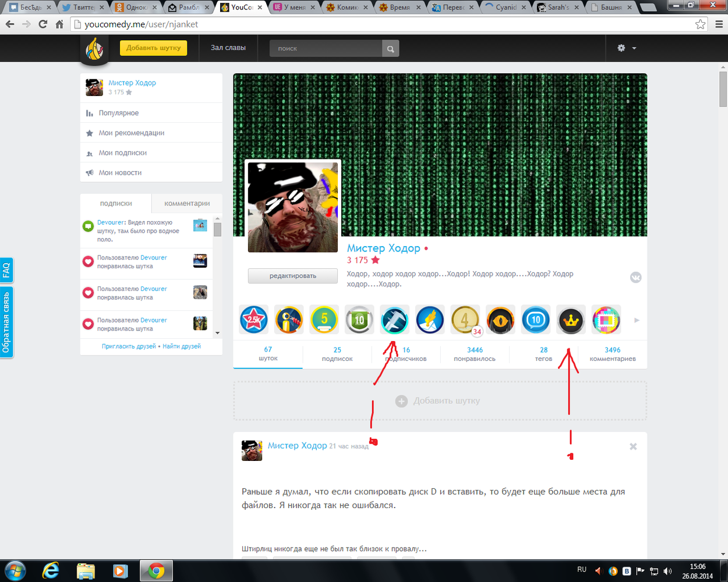The height and width of the screenshot is (582, 728).
Task: Click the YouComedy banana logo
Action: point(95,49)
